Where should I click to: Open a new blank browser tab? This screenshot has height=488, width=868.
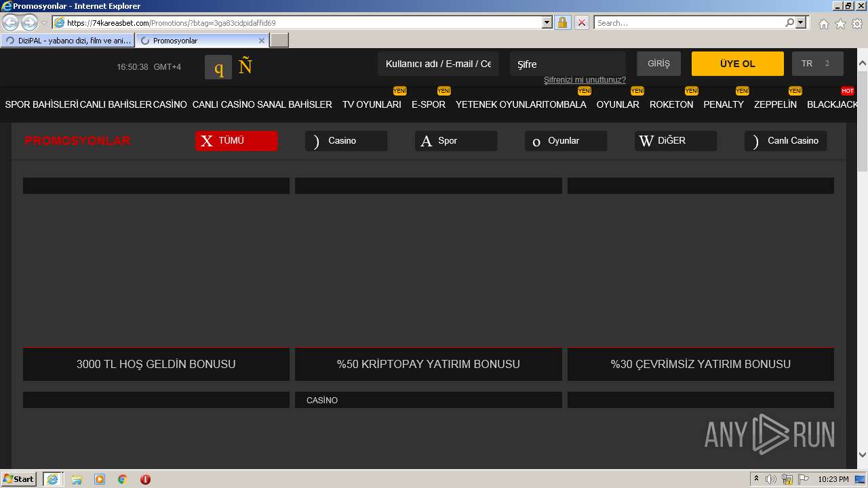(x=279, y=41)
